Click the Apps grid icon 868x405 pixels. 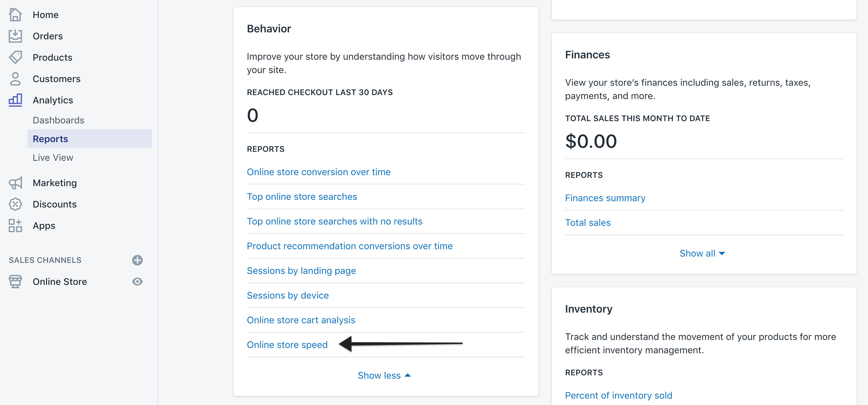point(15,226)
